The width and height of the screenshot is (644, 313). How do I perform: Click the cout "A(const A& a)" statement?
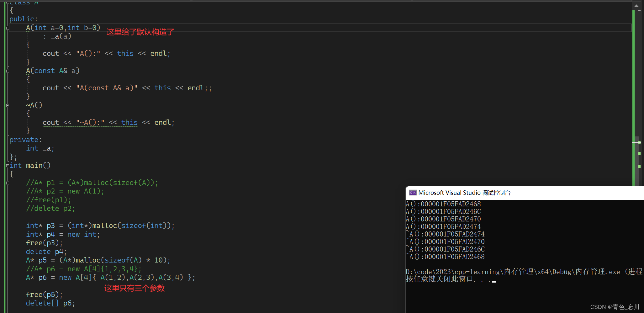pyautogui.click(x=127, y=88)
